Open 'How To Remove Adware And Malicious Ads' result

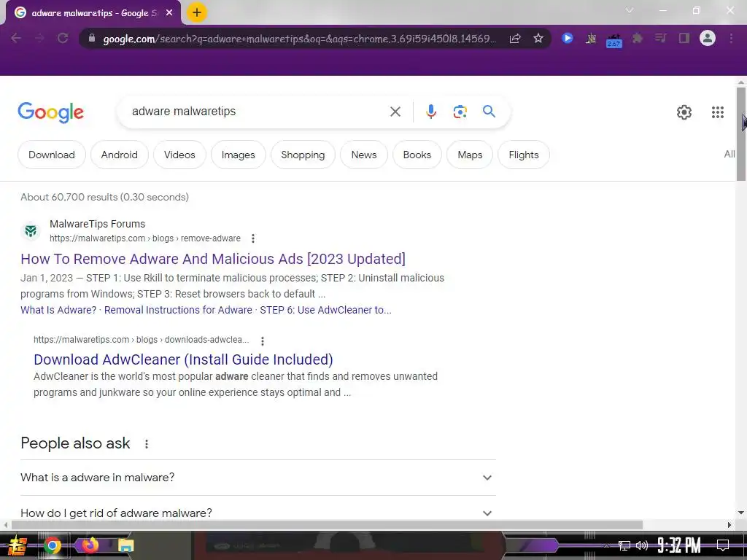point(213,259)
